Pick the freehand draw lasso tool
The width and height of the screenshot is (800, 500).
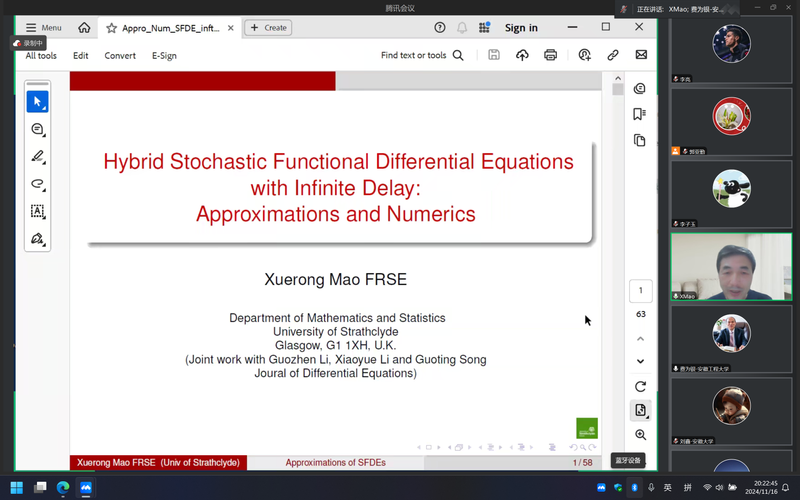pos(37,184)
